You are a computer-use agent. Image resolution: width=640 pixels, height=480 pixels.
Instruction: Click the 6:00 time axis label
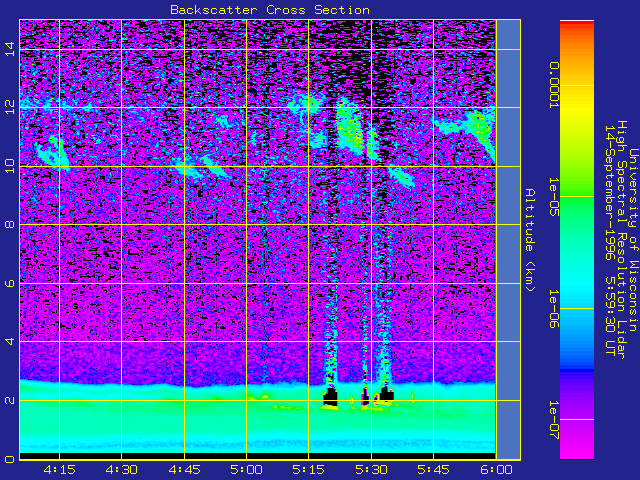pos(496,470)
